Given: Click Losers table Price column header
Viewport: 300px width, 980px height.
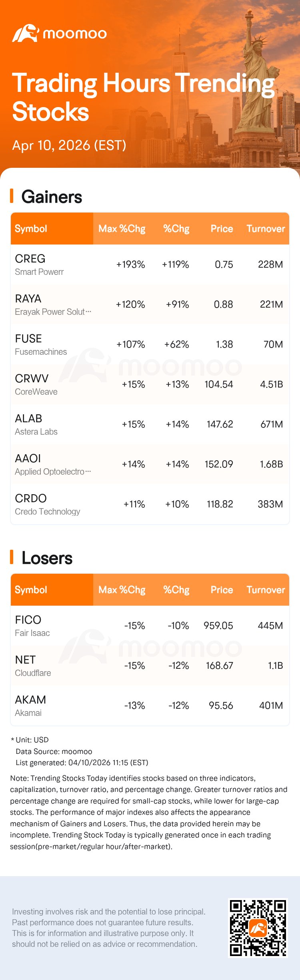Looking at the screenshot, I should pyautogui.click(x=222, y=590).
